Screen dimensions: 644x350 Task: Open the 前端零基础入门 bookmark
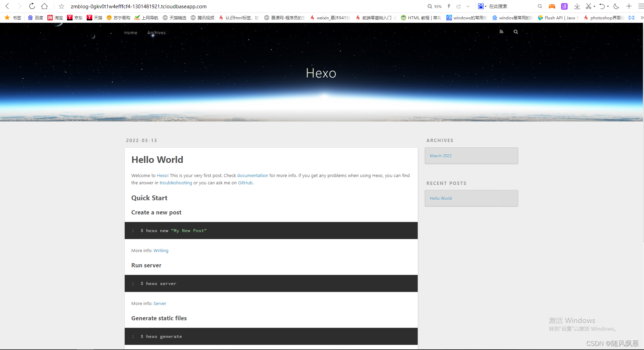pyautogui.click(x=376, y=18)
